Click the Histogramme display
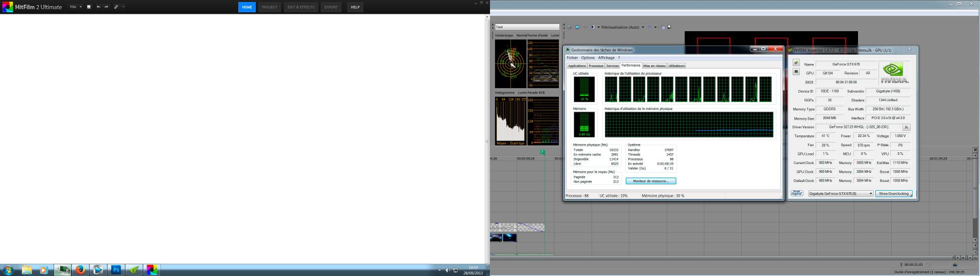 click(x=510, y=122)
